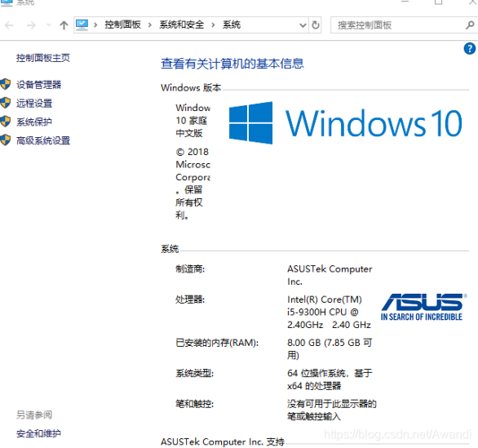Click the 处理器 label
Viewport: 478px width, 448px height.
[x=191, y=299]
